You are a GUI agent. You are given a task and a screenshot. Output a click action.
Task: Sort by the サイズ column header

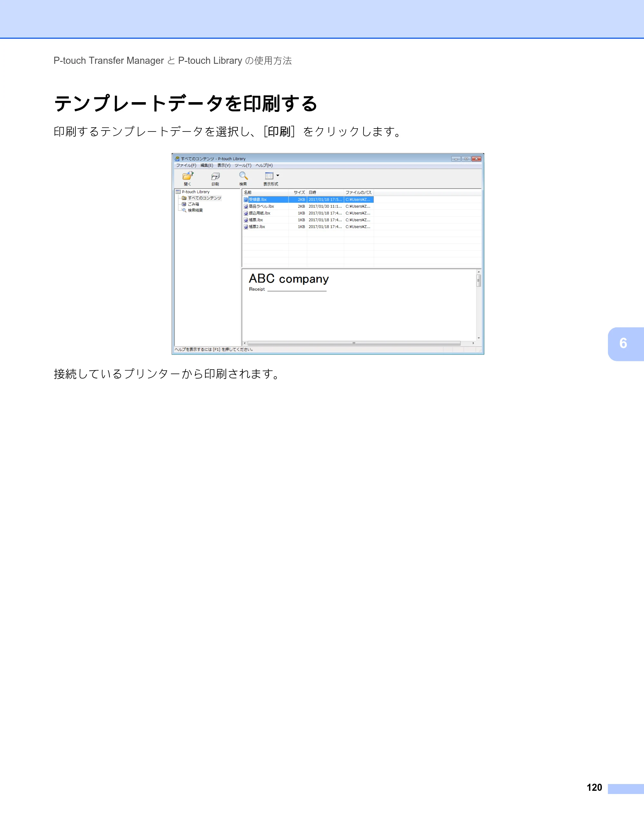[x=298, y=192]
